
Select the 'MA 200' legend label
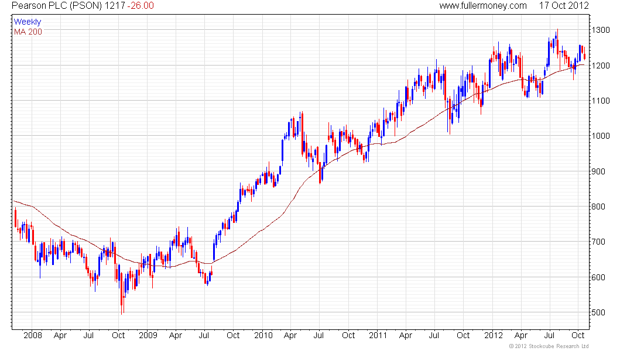(x=28, y=32)
